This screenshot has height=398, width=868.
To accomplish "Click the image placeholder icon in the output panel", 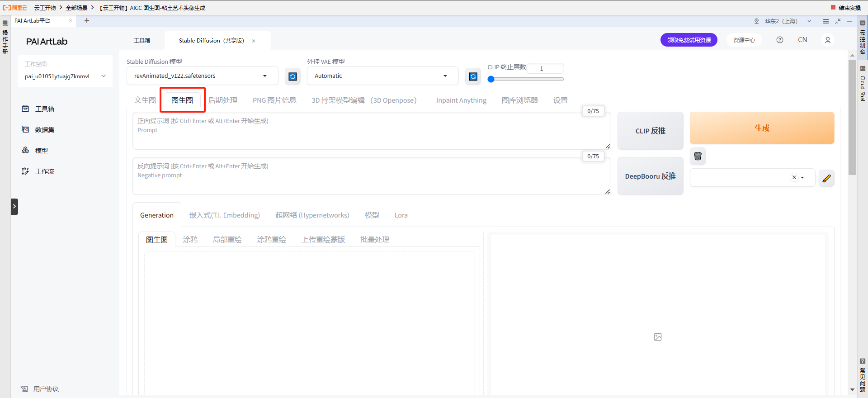I will (658, 337).
